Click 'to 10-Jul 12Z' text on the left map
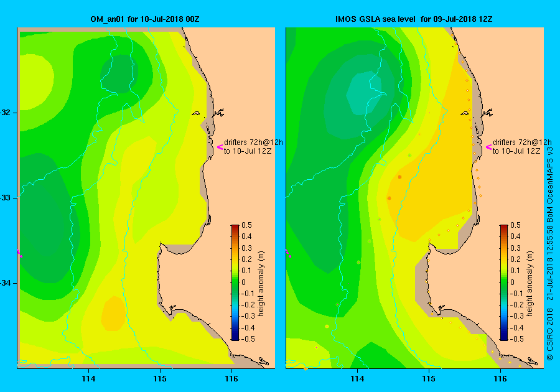 tap(248, 151)
